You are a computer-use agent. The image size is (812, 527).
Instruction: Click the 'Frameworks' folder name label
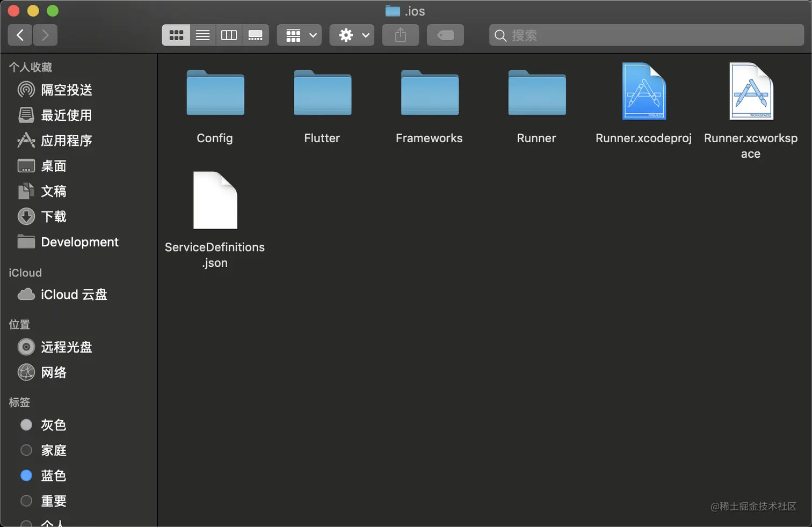point(429,138)
